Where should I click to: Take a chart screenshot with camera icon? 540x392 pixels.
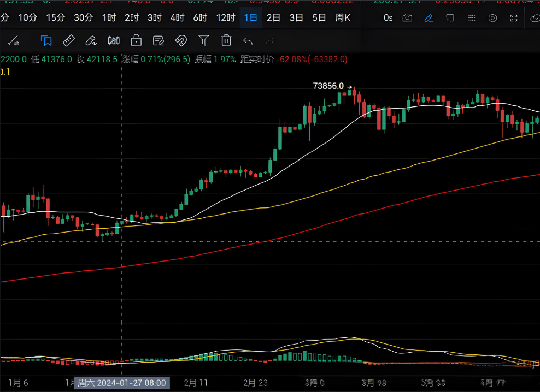coord(407,18)
